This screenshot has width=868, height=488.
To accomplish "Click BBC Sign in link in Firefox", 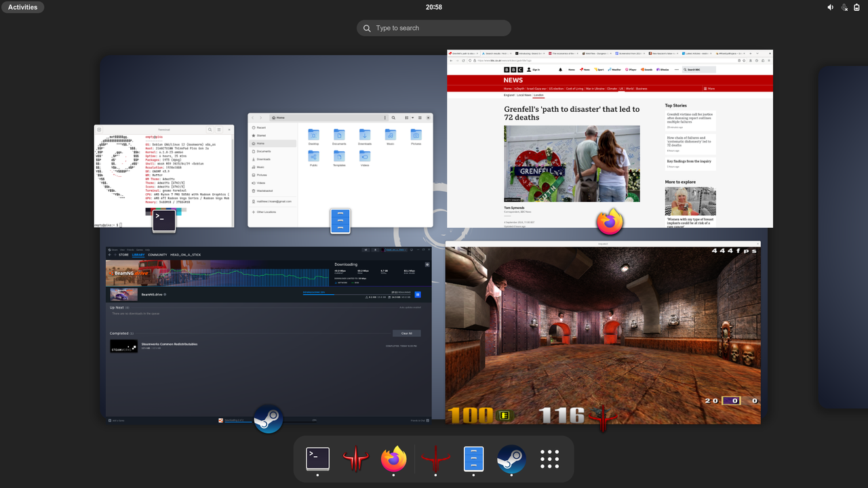I will click(534, 69).
